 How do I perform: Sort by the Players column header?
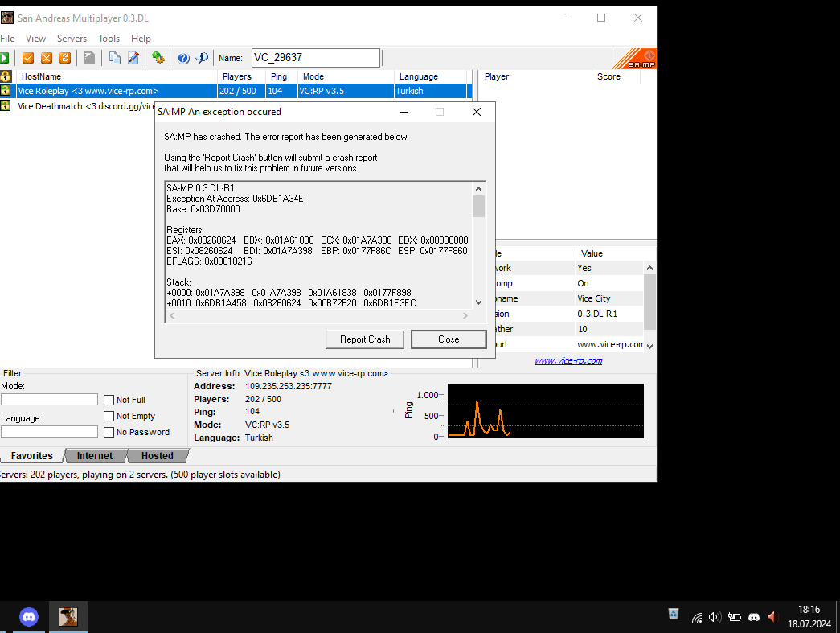click(242, 76)
